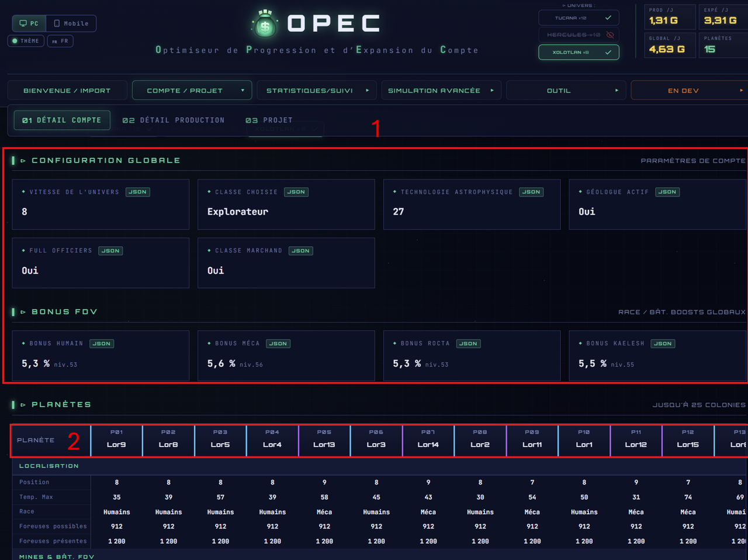The width and height of the screenshot is (748, 560).
Task: Expand the EN DEV menu
Action: (x=690, y=91)
